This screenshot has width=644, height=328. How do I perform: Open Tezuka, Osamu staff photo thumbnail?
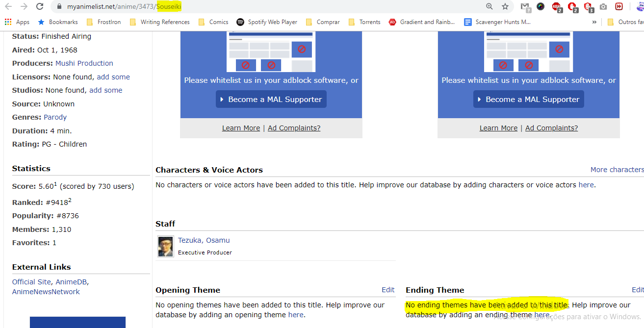pos(166,246)
